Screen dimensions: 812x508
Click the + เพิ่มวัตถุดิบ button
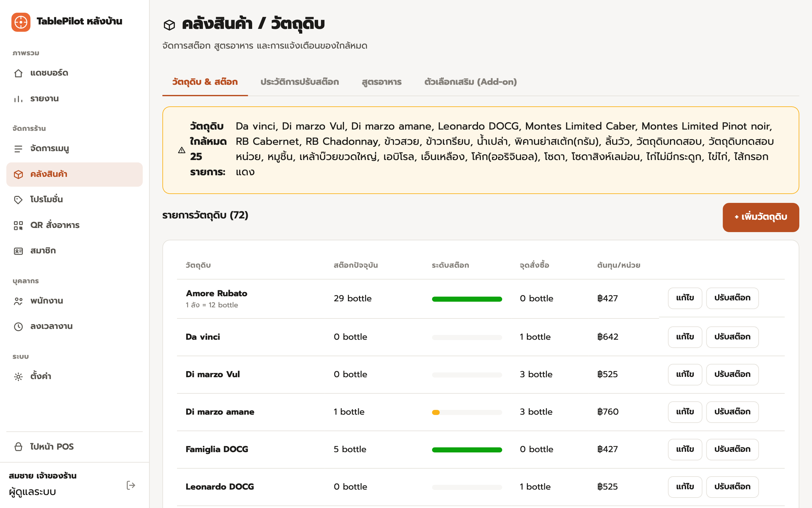coord(761,217)
